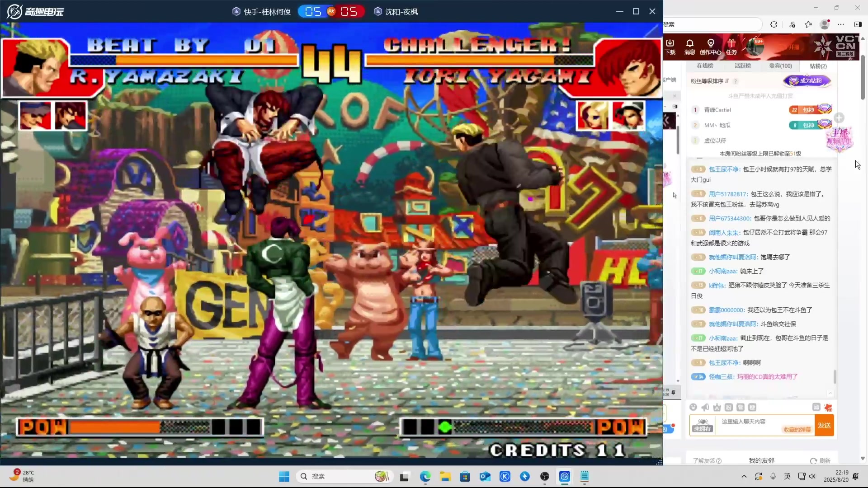Click the orange 发送 send button
Screen dimensions: 868x488
point(824,425)
